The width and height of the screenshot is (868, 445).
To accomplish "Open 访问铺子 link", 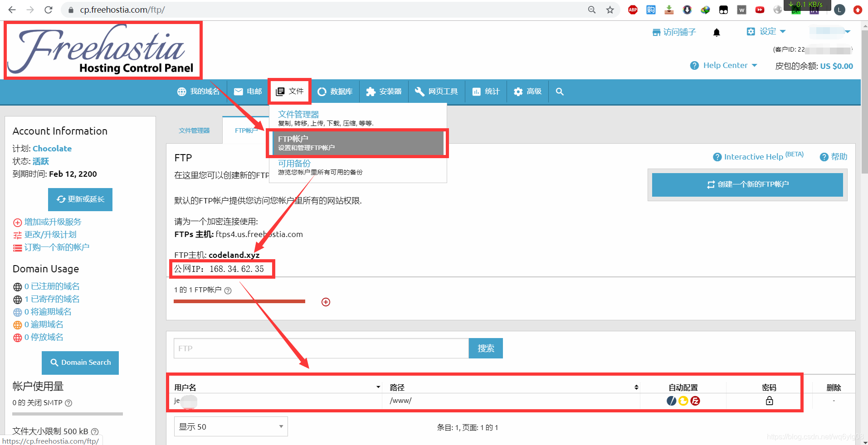I will (674, 32).
